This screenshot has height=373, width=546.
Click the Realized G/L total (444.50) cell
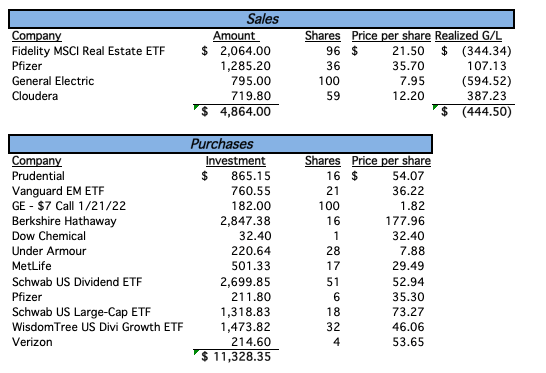[x=474, y=111]
